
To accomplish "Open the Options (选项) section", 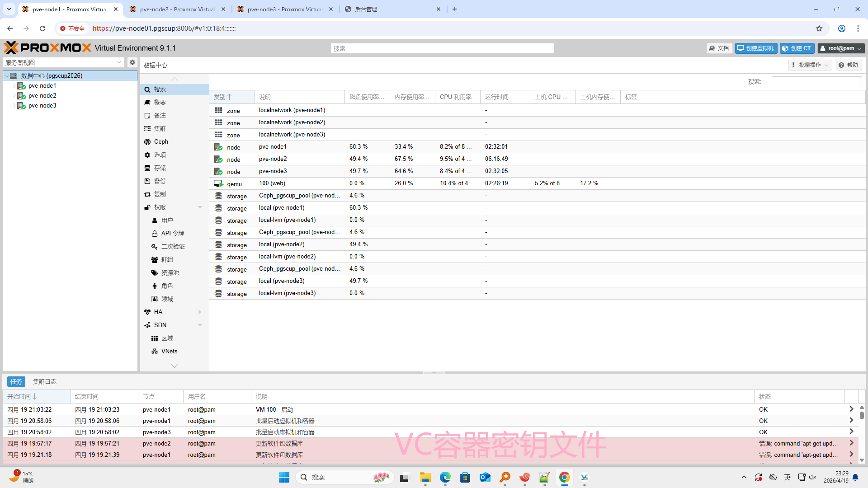I will tap(160, 155).
